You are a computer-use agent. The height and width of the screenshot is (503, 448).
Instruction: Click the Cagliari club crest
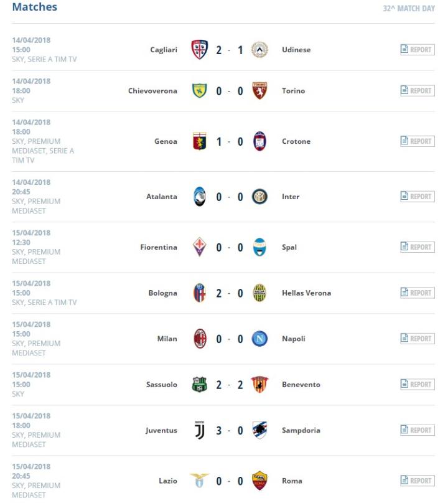[199, 50]
